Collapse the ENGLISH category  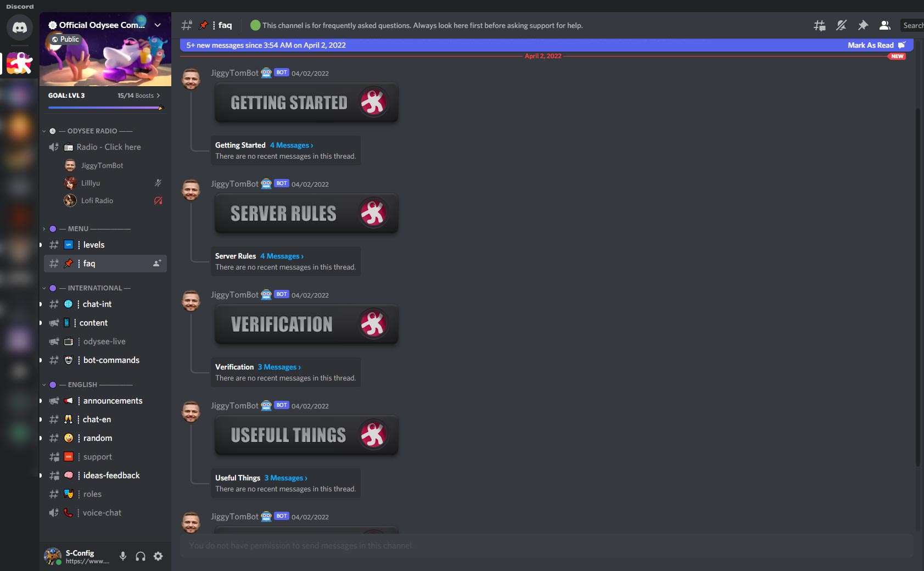(x=87, y=384)
